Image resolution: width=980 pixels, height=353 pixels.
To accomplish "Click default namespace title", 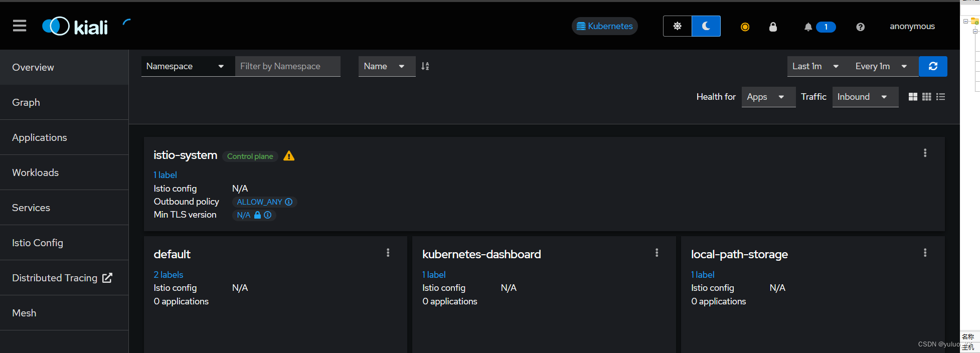I will coord(172,254).
